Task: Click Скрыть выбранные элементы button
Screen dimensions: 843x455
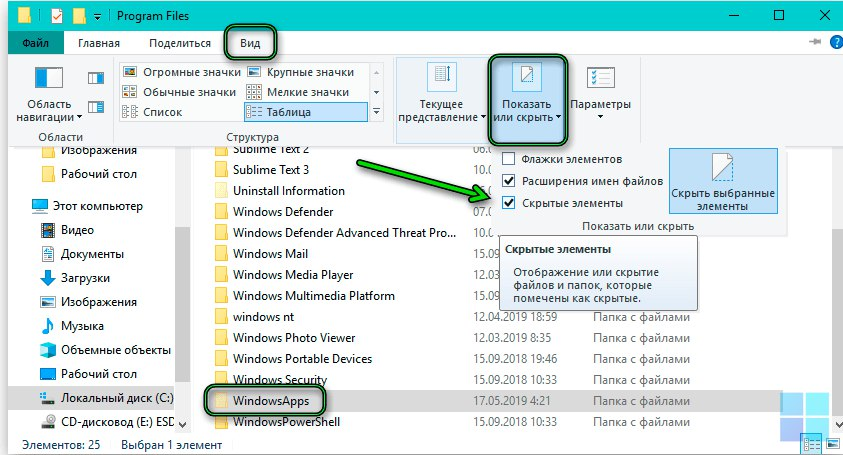Action: [x=722, y=182]
